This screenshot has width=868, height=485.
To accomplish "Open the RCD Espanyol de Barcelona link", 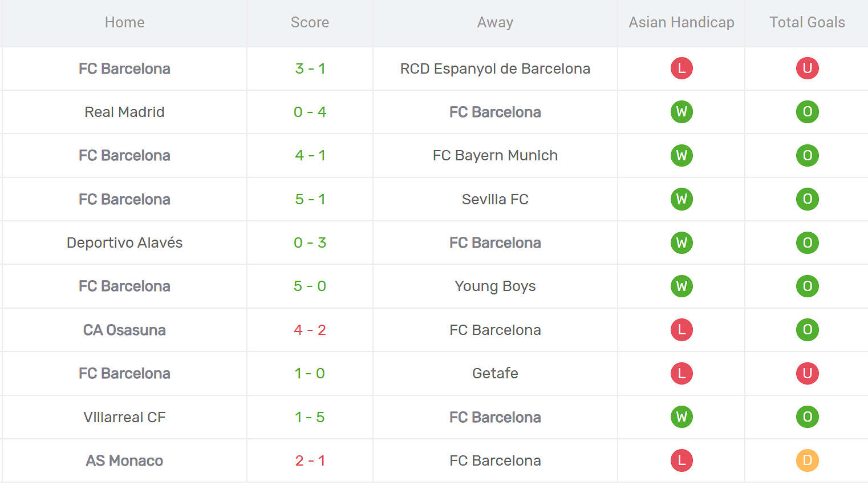I will [x=495, y=68].
